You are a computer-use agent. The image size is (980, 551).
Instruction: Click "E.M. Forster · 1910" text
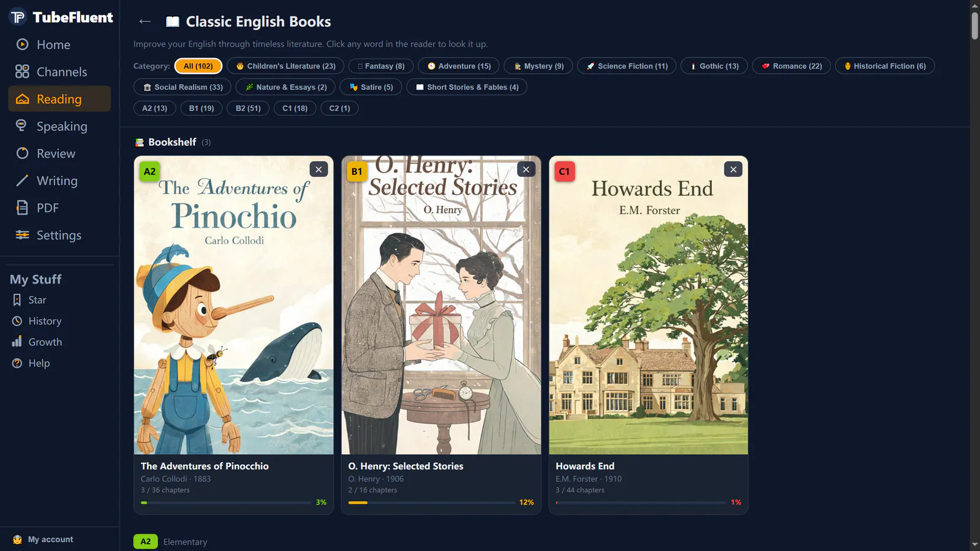pyautogui.click(x=589, y=479)
